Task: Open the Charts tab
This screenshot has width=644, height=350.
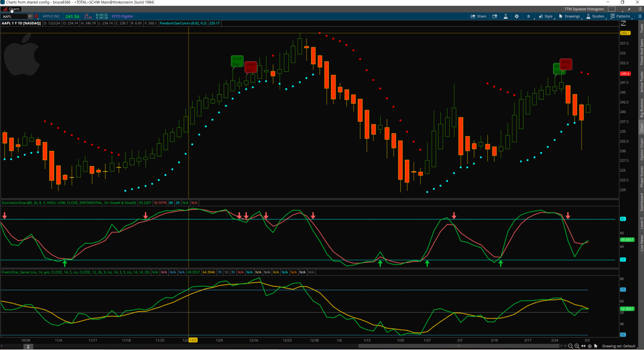Action: coord(12,9)
